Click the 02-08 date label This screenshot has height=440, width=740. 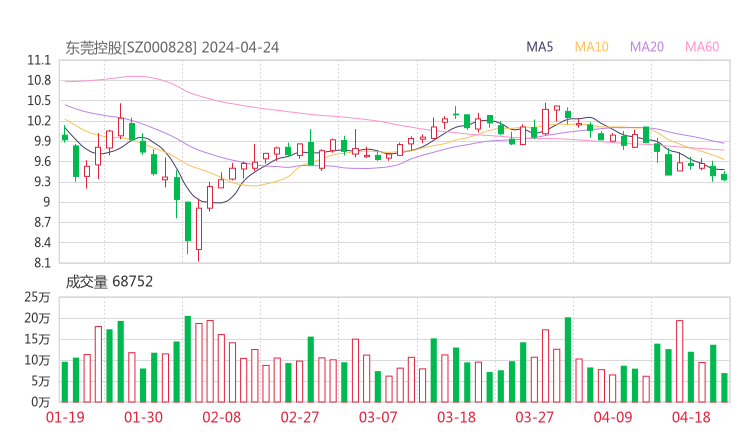coord(222,417)
